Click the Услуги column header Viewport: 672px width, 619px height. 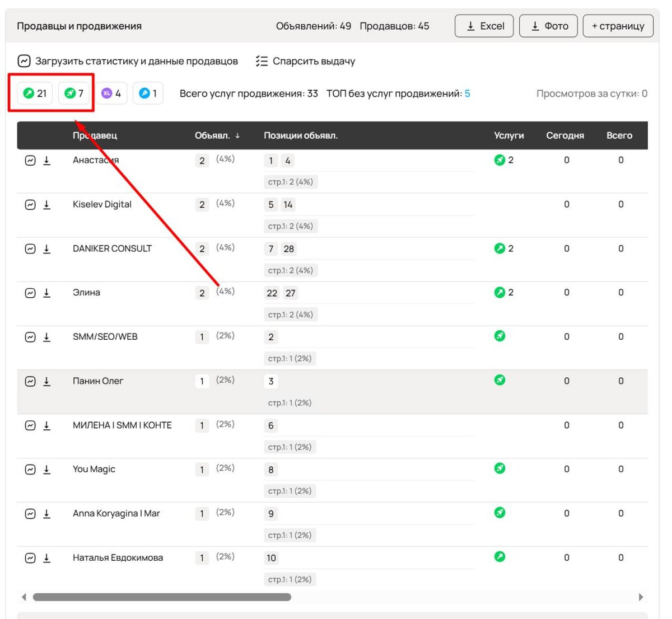[509, 135]
